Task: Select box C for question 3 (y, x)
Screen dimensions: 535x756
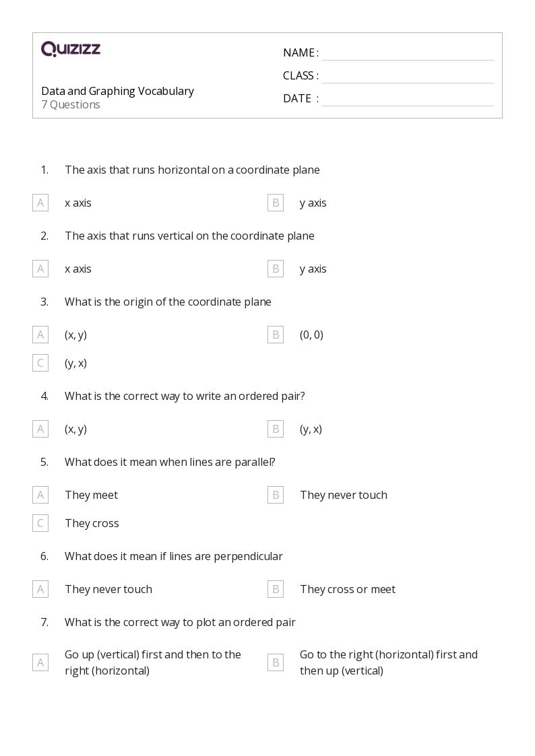Action: [40, 363]
